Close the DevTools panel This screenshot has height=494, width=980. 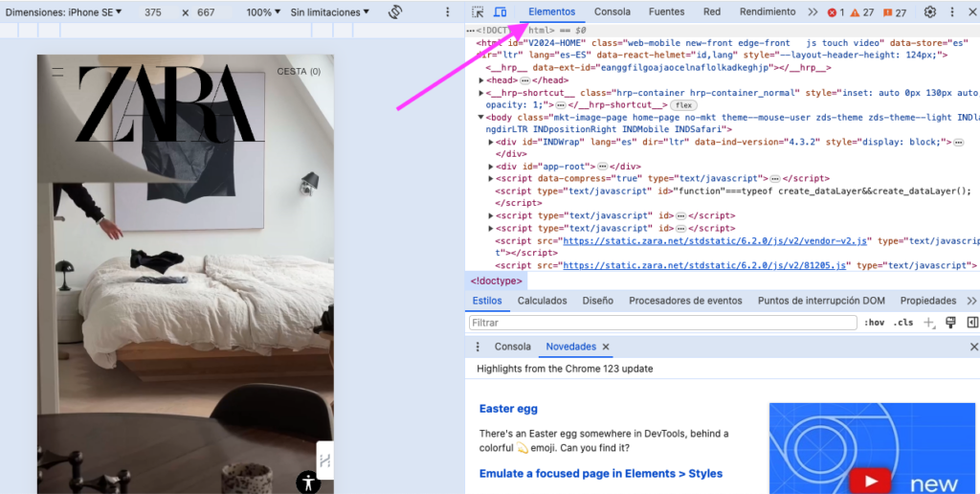click(972, 11)
